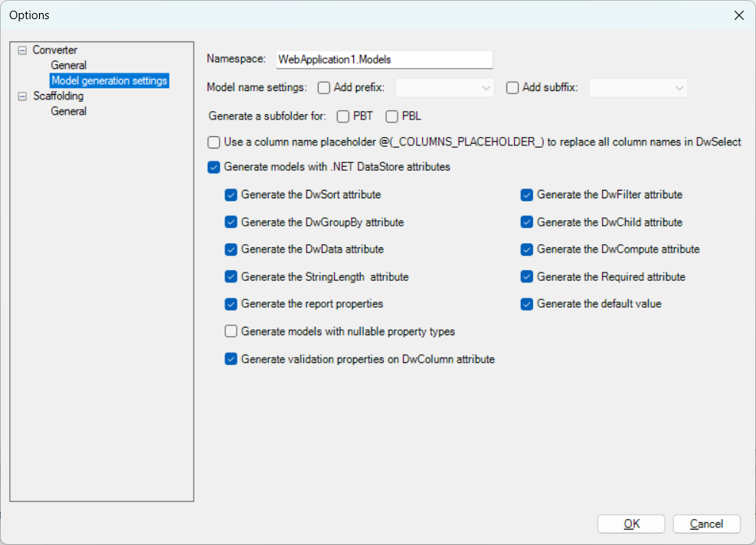The image size is (756, 545).
Task: Click the Namespace text field
Action: [x=383, y=60]
